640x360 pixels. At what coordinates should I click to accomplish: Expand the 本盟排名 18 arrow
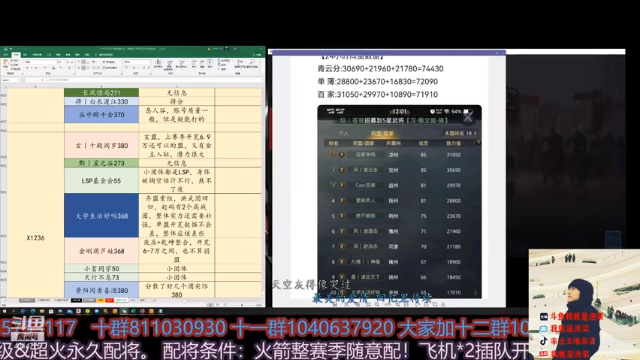(x=475, y=133)
